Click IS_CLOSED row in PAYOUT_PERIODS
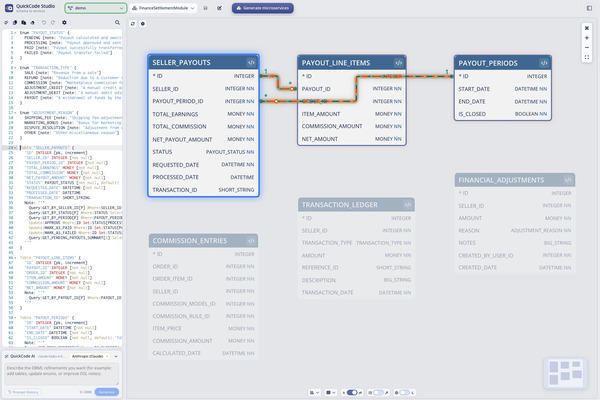Screen dimensions: 600x400 pyautogui.click(x=503, y=114)
